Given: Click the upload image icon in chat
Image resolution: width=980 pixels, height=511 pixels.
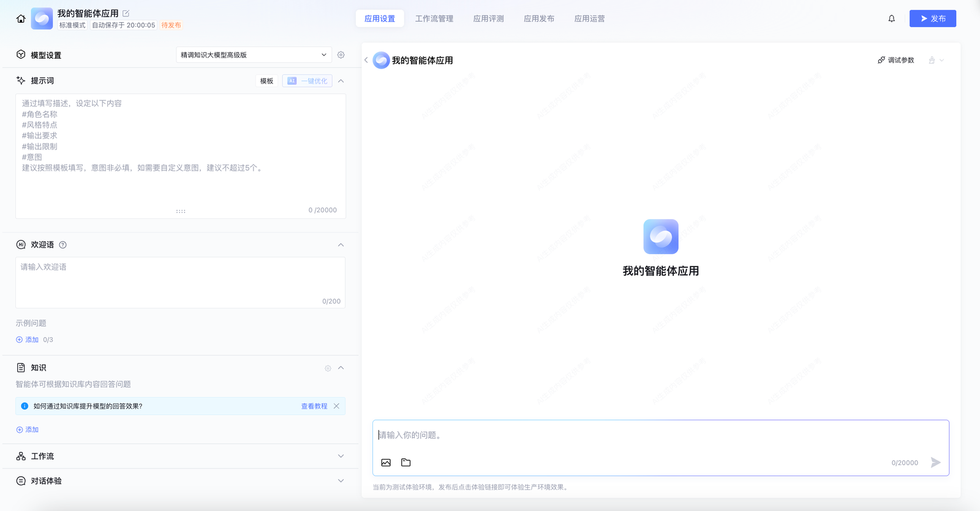Looking at the screenshot, I should click(x=386, y=463).
